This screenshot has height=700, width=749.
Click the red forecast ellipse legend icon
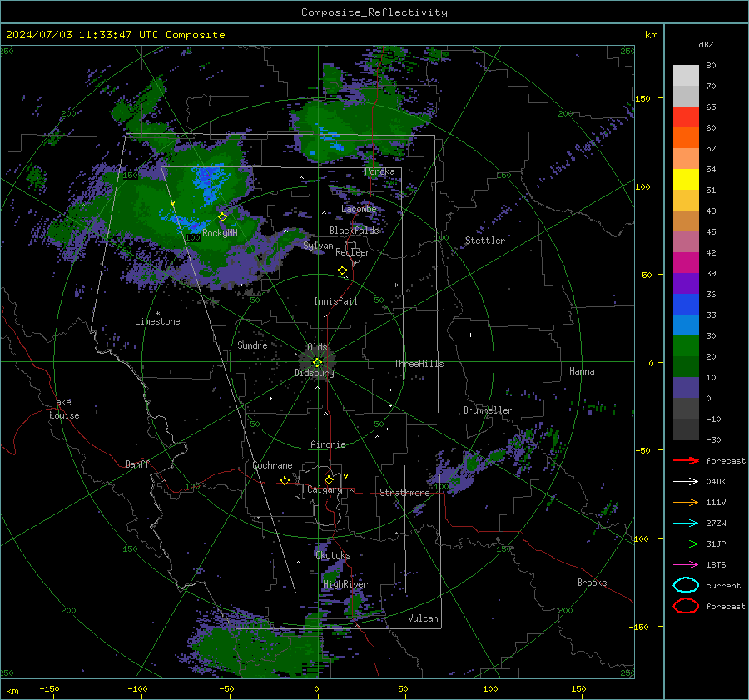[x=686, y=606]
